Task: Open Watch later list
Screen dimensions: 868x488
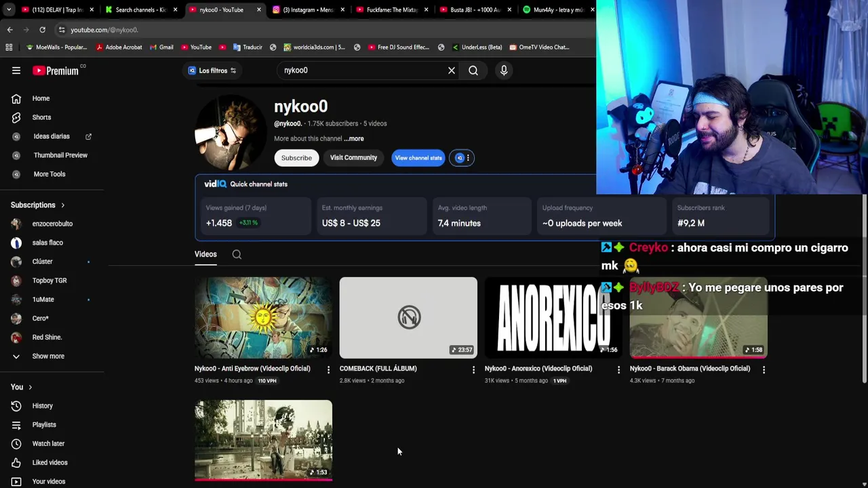Action: pos(48,444)
